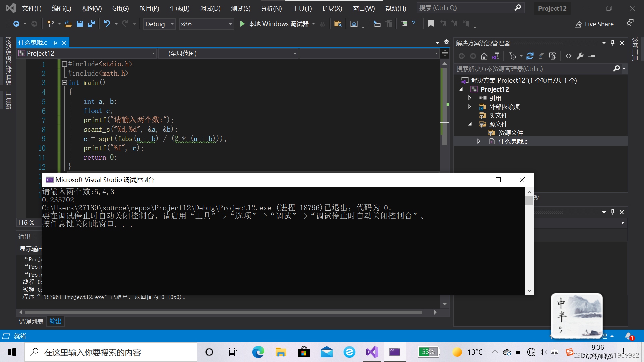Click the bookmark icon in toolbar
The image size is (644, 362).
431,23
